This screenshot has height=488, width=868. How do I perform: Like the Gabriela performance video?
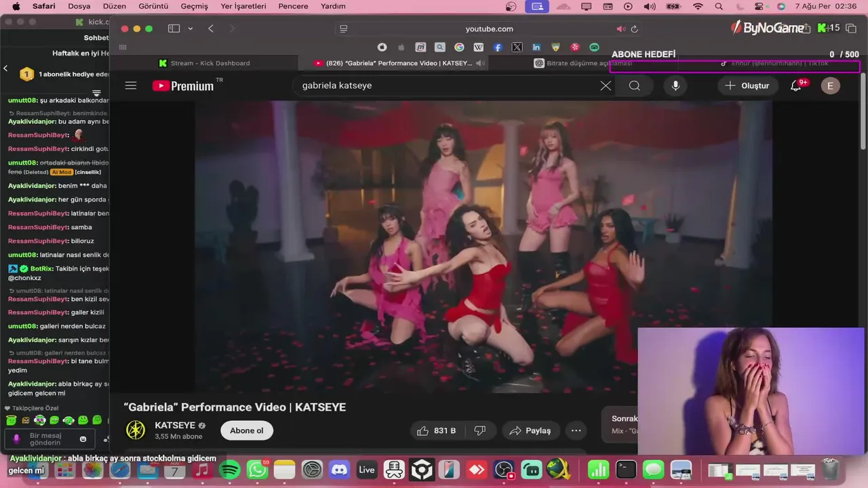(436, 430)
